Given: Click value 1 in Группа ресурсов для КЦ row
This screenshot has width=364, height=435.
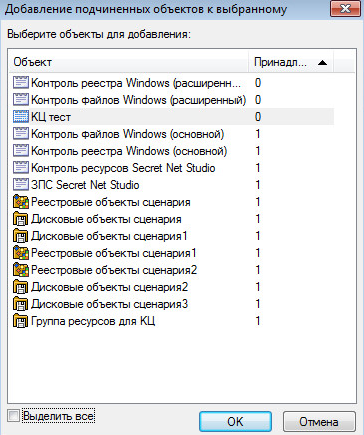Looking at the screenshot, I should click(258, 321).
